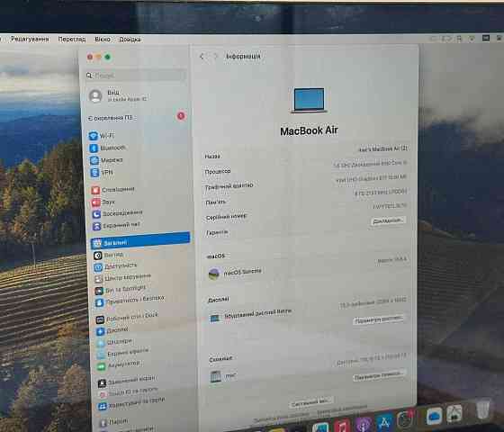Select Акумулятор (Battery) in the sidebar
504x432 pixels.
[x=119, y=364]
